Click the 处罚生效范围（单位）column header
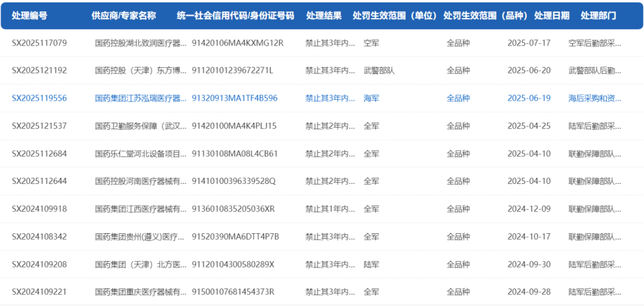 (394, 16)
